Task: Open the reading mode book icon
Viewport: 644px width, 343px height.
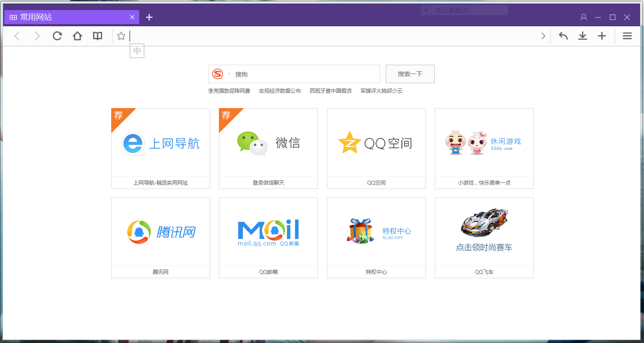Action: click(98, 36)
